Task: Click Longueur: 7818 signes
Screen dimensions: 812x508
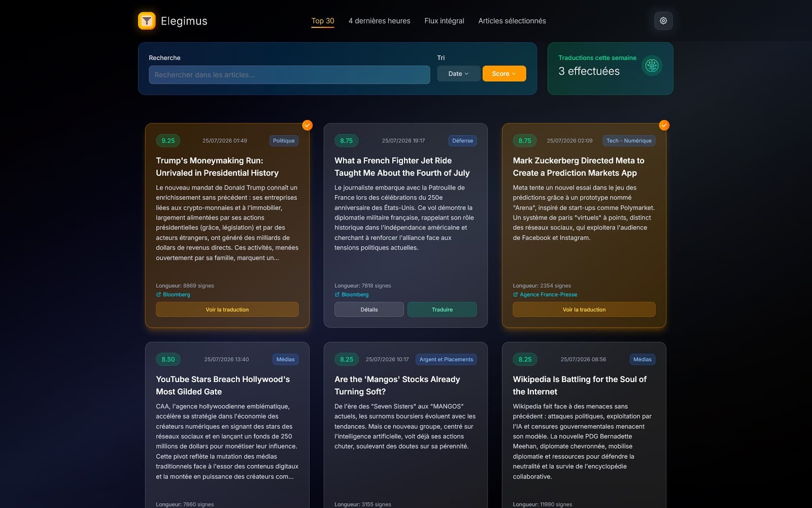Action: pos(363,285)
